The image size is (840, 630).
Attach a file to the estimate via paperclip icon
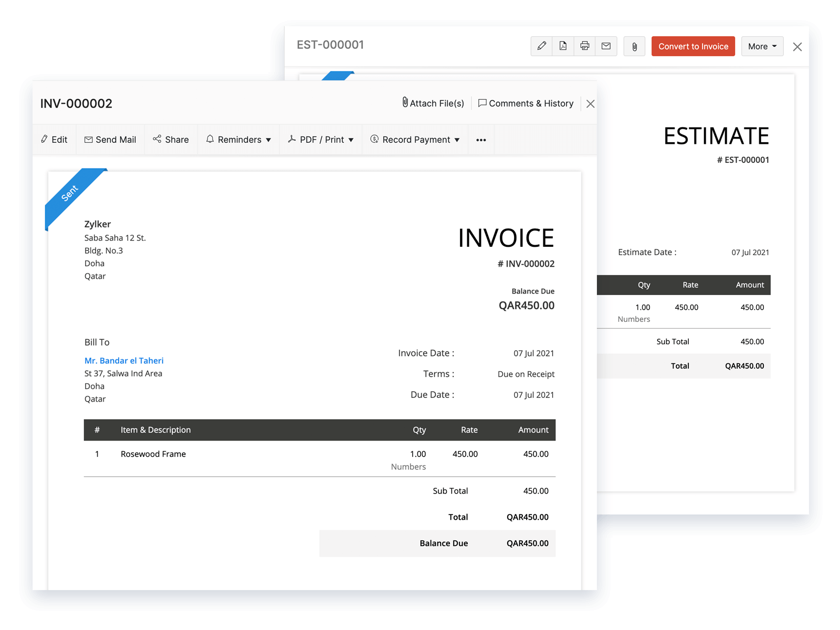click(634, 46)
